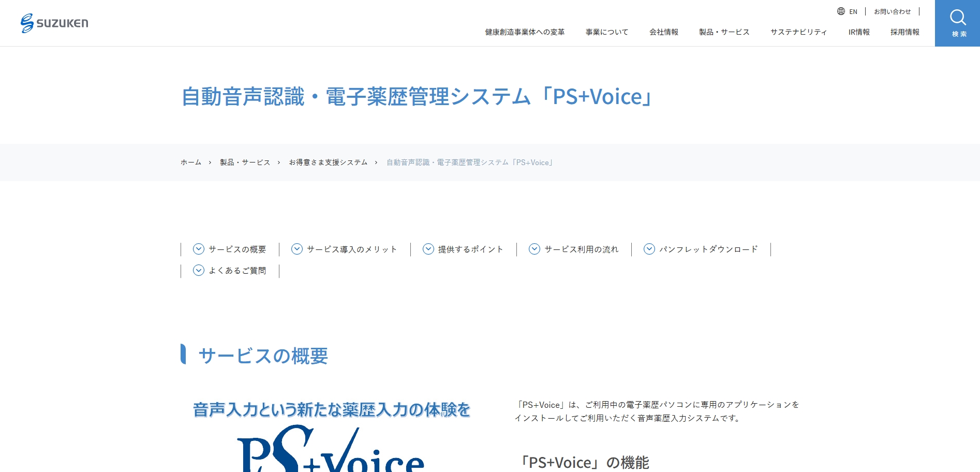
Task: Open the お問い合わせ contact page
Action: coord(892,11)
